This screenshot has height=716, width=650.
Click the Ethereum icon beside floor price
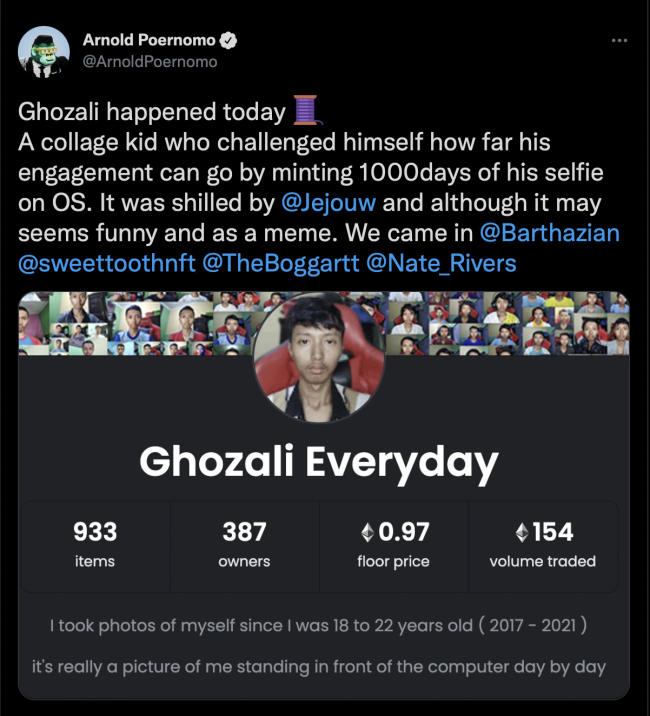tap(369, 531)
